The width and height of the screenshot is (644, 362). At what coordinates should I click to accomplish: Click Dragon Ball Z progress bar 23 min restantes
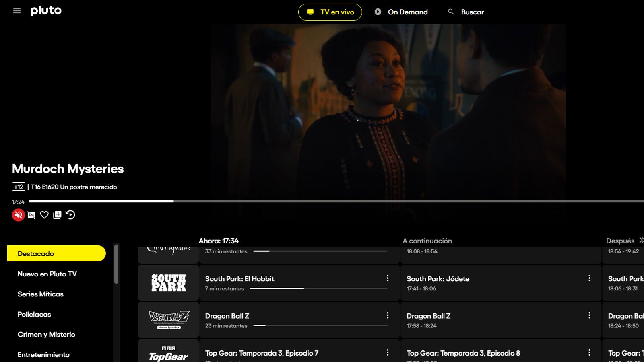(x=320, y=325)
